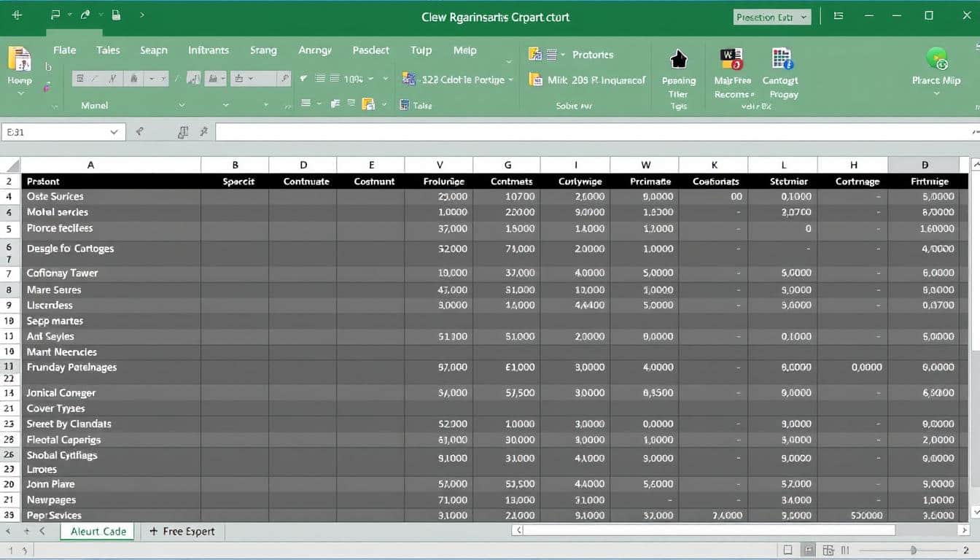Image resolution: width=980 pixels, height=560 pixels.
Task: Click previous sheet navigation arrow
Action: [42, 532]
